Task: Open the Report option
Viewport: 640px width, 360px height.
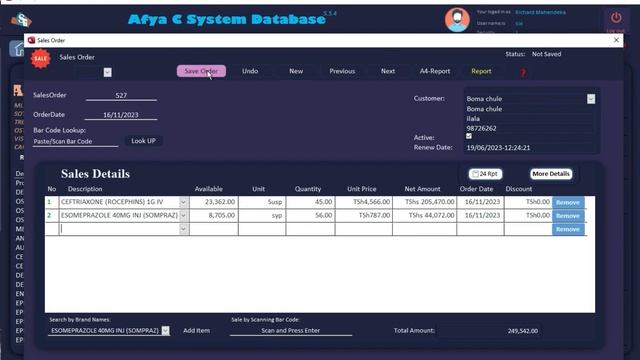Action: pyautogui.click(x=481, y=71)
